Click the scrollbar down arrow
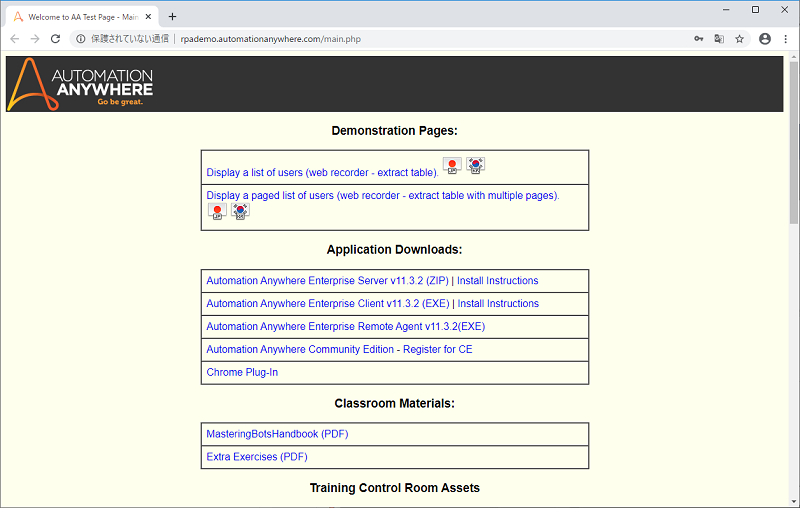 coord(793,502)
